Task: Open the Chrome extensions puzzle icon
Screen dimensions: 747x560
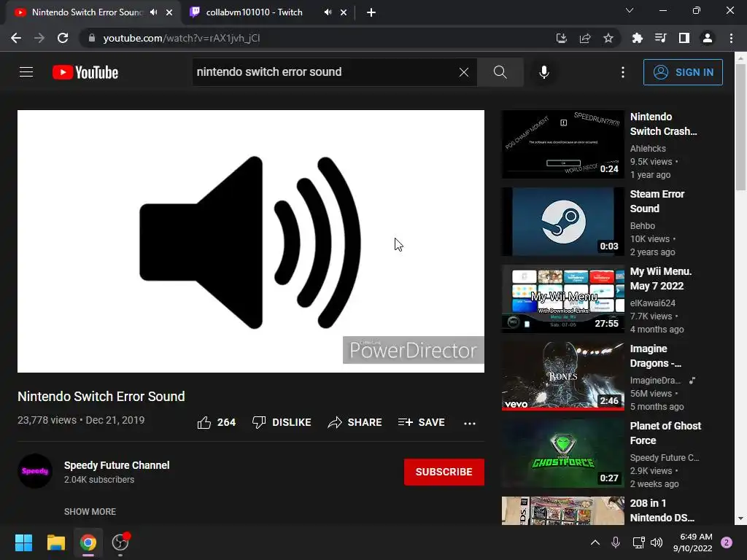Action: [637, 38]
